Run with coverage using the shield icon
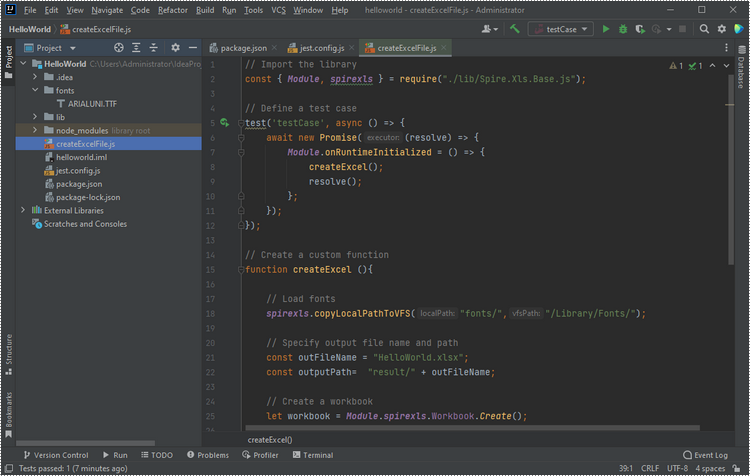The image size is (750, 476). 640,29
